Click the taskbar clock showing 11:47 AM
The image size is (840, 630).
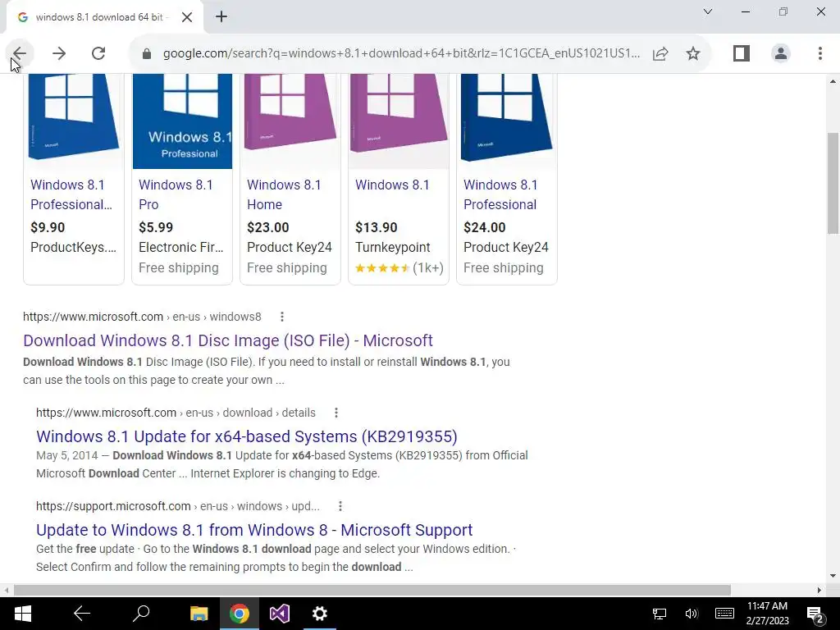767,614
